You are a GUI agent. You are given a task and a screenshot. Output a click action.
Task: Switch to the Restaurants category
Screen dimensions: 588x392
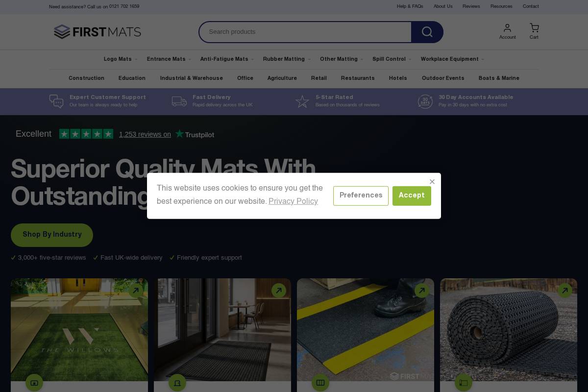tap(358, 78)
